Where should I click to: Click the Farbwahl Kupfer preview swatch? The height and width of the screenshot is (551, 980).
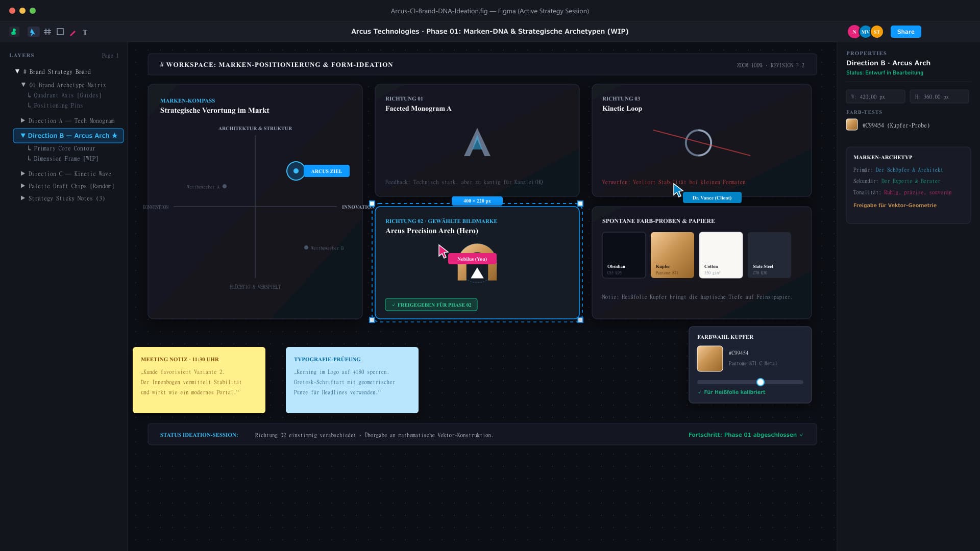click(x=710, y=358)
